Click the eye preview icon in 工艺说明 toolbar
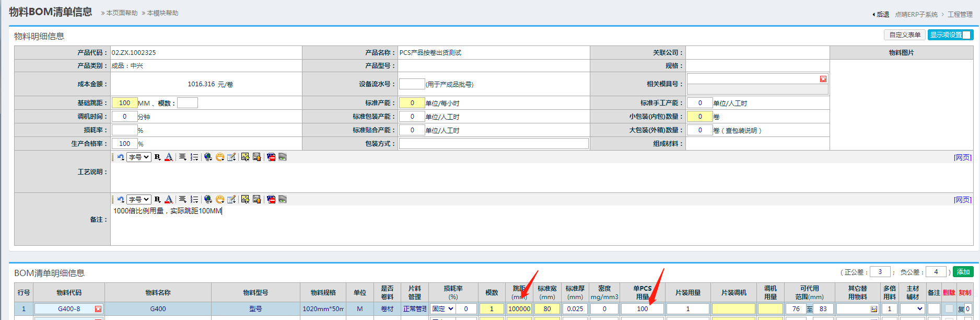Viewport: 980px width, 320px height. click(283, 157)
